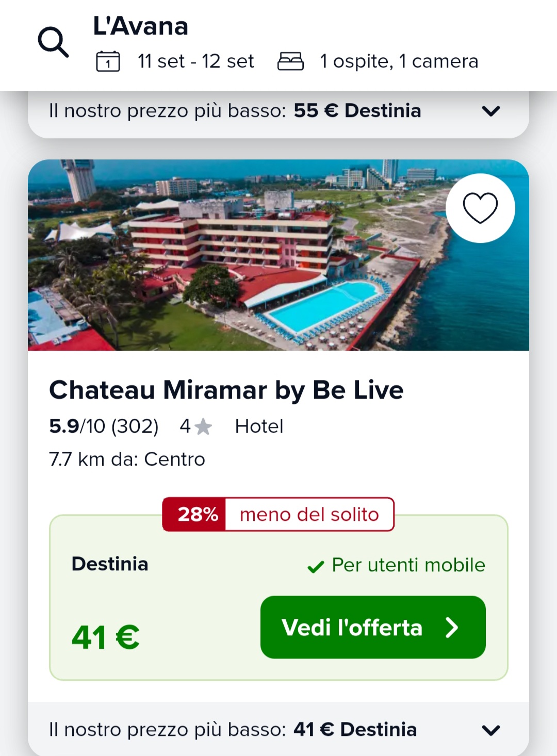
Task: Click the 28% meno del solito badge
Action: click(x=278, y=514)
